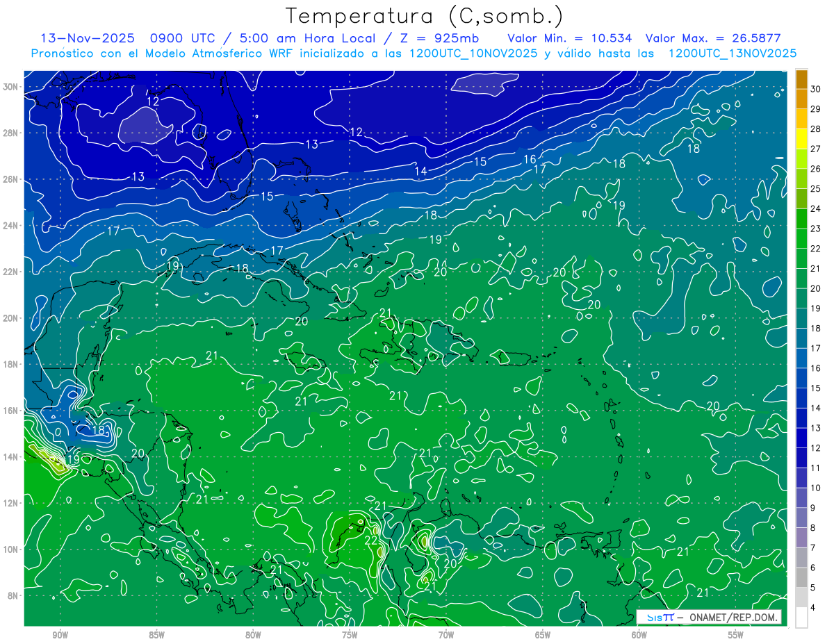Click the "ONAMET/REP.DOM." credit label
The image size is (834, 644).
tap(733, 616)
